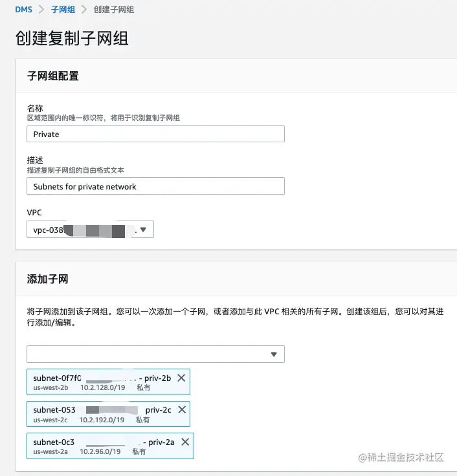This screenshot has height=476, width=457.
Task: Click the 创建复制子网组 page title
Action: point(72,38)
